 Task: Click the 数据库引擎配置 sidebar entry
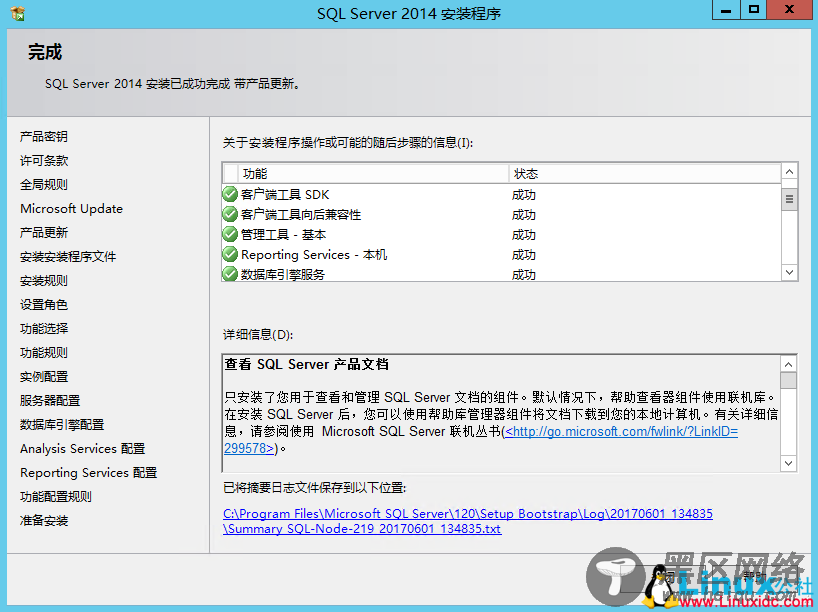click(x=62, y=425)
